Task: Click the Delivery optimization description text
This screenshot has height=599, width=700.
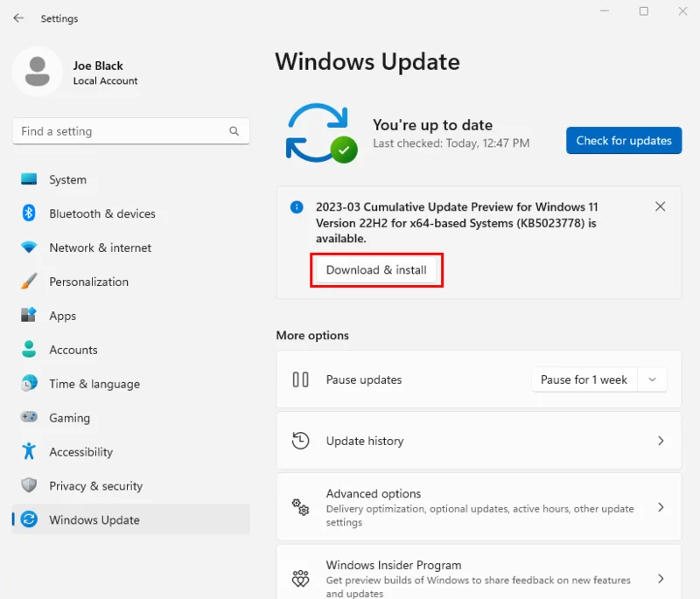Action: (x=479, y=515)
